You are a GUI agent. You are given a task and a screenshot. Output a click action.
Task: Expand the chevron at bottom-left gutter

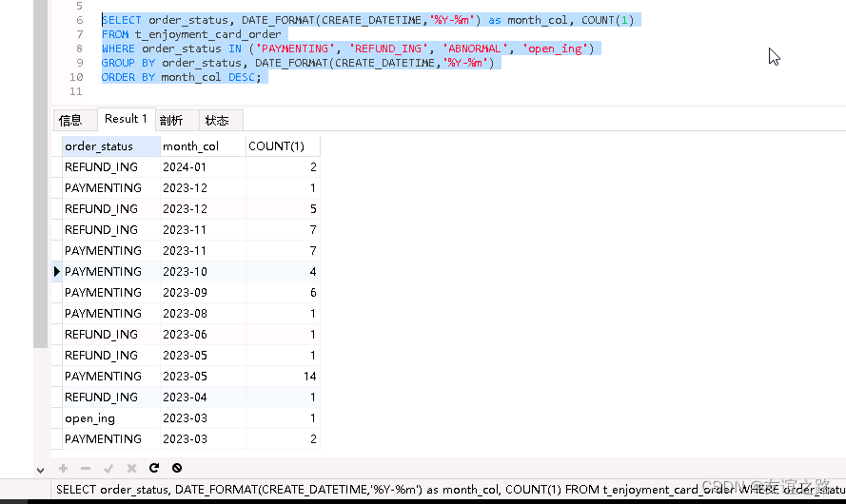tap(40, 469)
